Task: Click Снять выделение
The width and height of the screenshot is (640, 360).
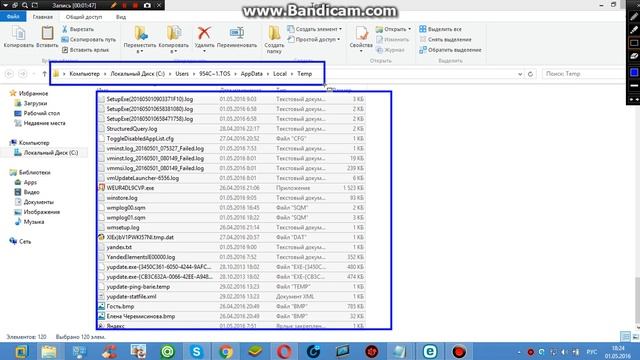Action: [x=445, y=40]
